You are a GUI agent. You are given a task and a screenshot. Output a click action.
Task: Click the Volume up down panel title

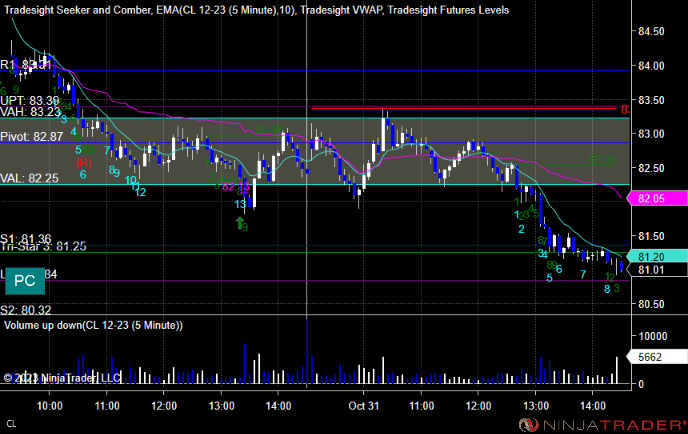click(x=93, y=325)
